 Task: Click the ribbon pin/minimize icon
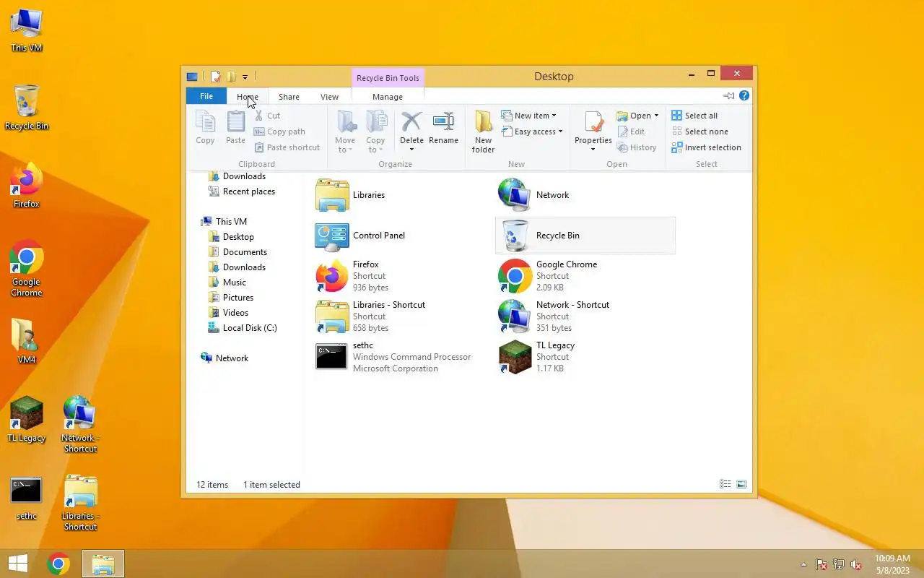(x=729, y=95)
